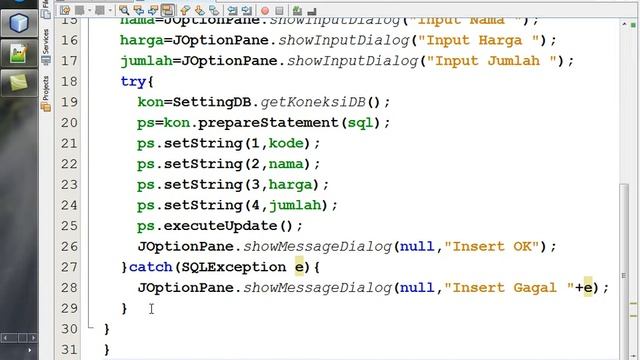The height and width of the screenshot is (360, 640).
Task: Jump to next search occurrence
Action: click(x=153, y=10)
